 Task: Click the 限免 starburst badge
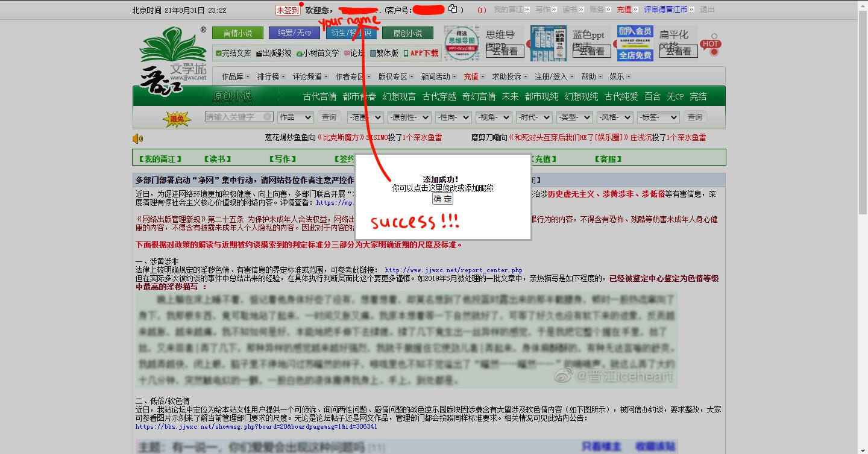point(177,119)
